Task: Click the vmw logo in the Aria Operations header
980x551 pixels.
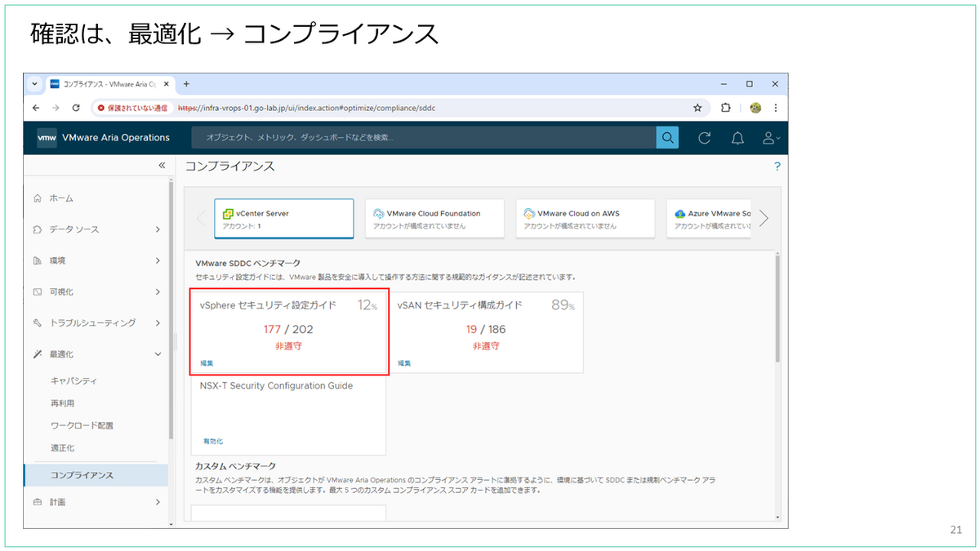Action: [47, 138]
